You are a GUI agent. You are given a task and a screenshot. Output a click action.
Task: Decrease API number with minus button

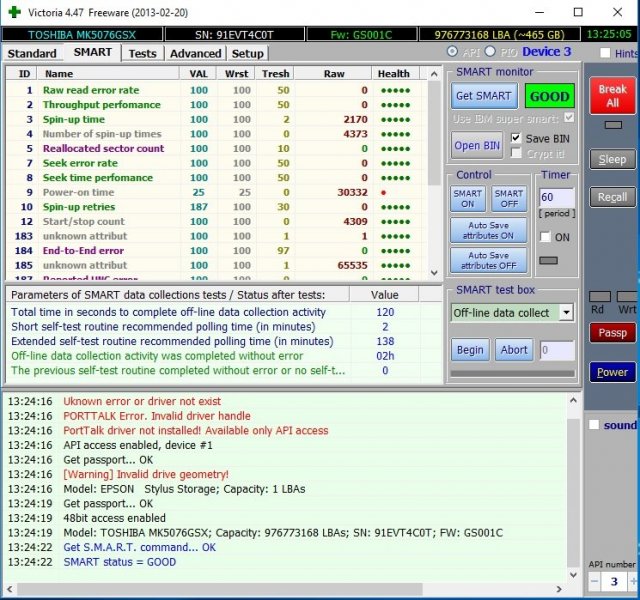pyautogui.click(x=600, y=581)
